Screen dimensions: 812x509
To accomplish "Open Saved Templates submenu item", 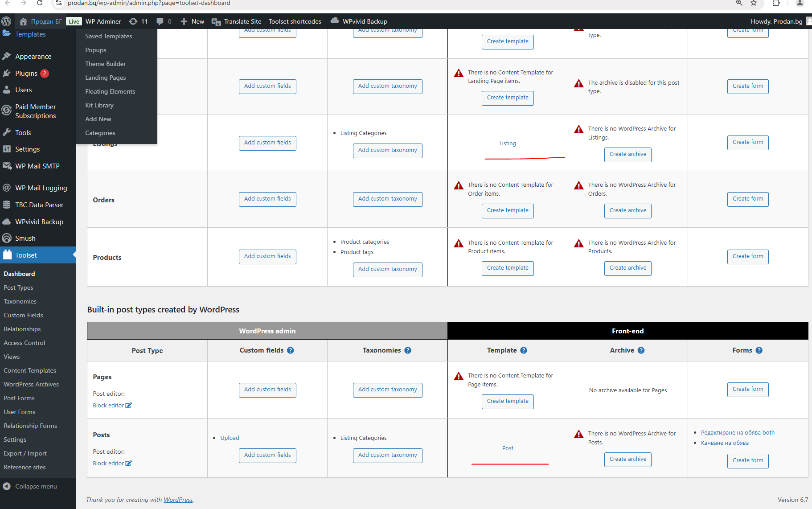I will pos(108,36).
